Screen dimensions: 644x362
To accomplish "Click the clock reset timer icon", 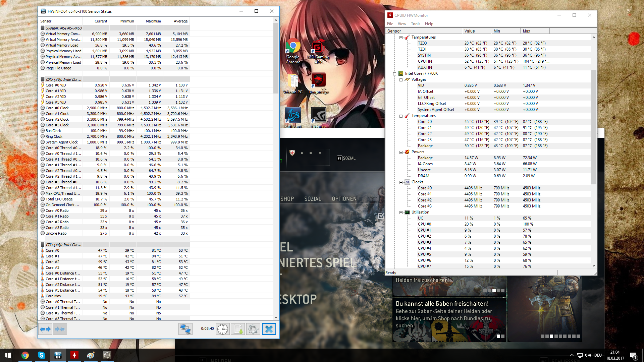I will 222,329.
